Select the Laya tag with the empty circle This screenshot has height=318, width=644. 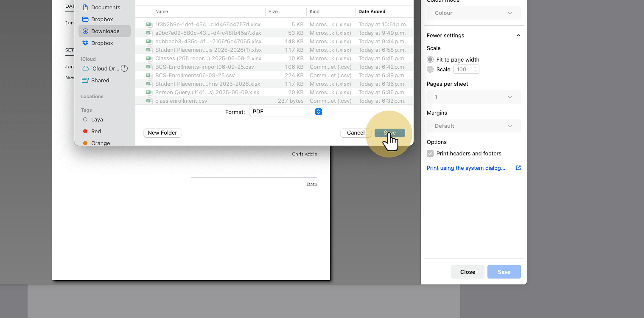tap(85, 120)
